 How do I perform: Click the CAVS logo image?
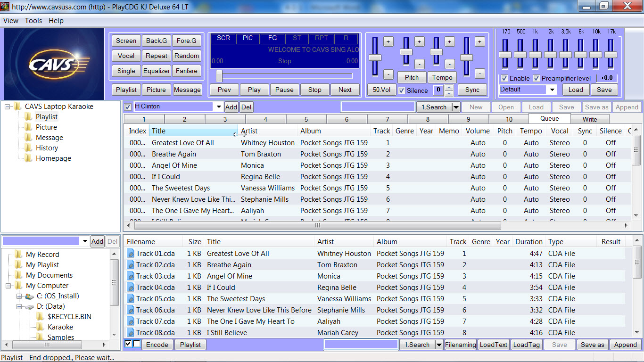click(x=53, y=64)
